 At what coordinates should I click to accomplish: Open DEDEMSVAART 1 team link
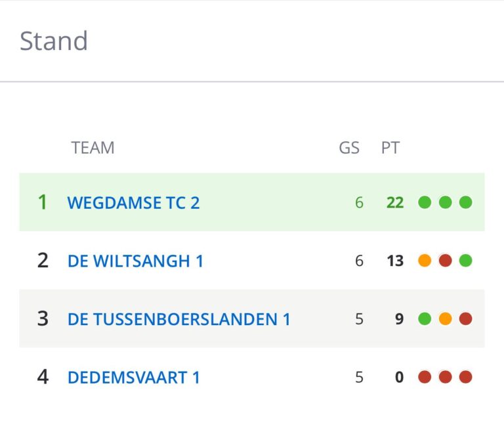coord(134,378)
